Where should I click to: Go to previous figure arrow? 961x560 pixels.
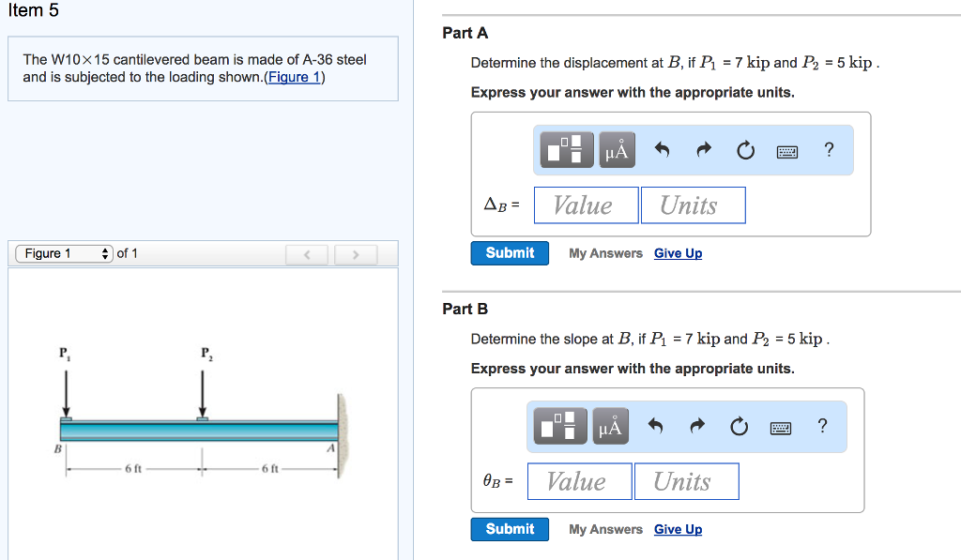(307, 254)
